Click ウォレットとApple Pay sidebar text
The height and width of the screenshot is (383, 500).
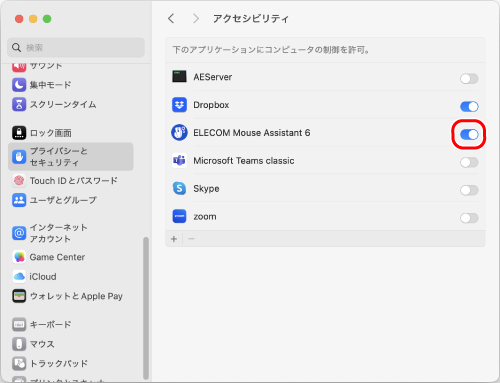(x=76, y=296)
